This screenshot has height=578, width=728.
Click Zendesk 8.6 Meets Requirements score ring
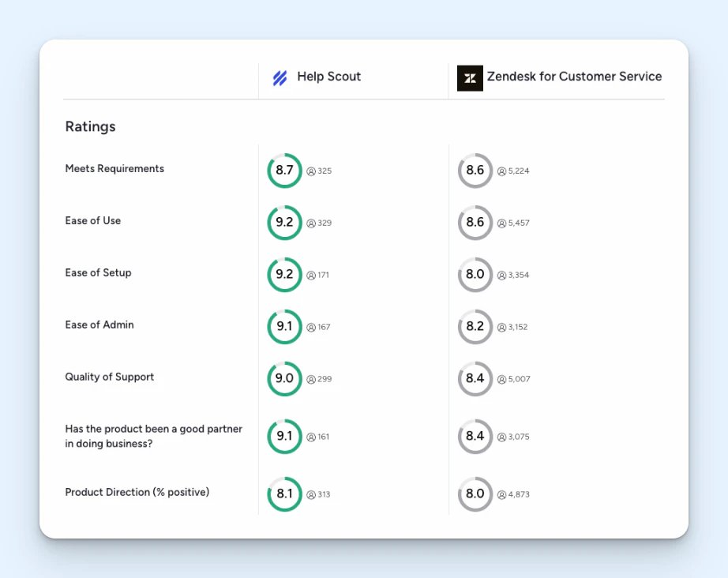pyautogui.click(x=475, y=171)
